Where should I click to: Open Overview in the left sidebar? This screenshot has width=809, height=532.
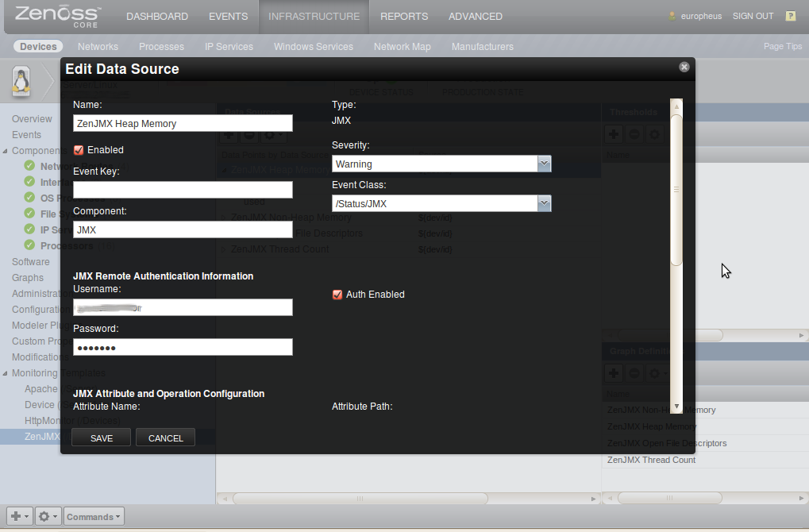click(x=32, y=118)
